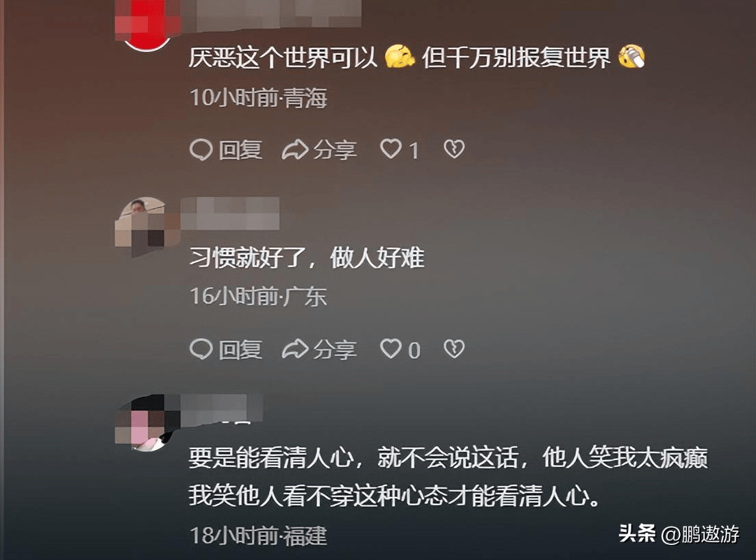Image resolution: width=756 pixels, height=560 pixels.
Task: Like the Guangdong comment showing 0 likes
Action: tap(390, 348)
